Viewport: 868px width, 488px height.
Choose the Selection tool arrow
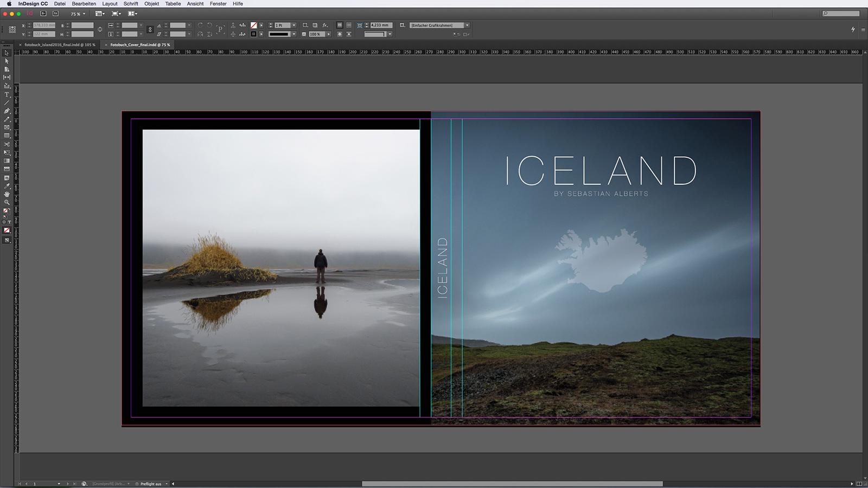(x=7, y=53)
